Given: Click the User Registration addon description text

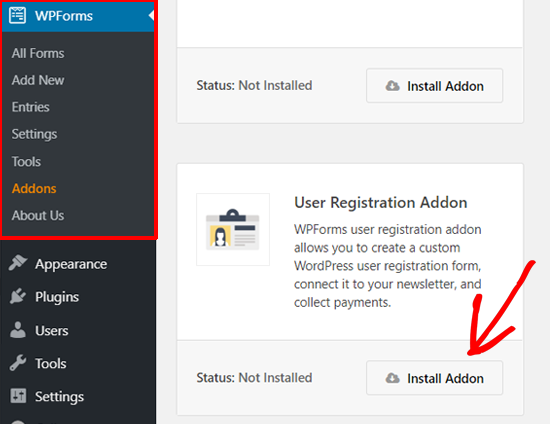Looking at the screenshot, I should click(388, 266).
